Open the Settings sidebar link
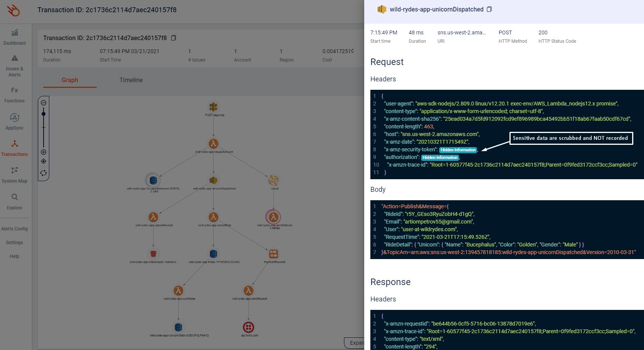This screenshot has width=644, height=350. coord(15,243)
